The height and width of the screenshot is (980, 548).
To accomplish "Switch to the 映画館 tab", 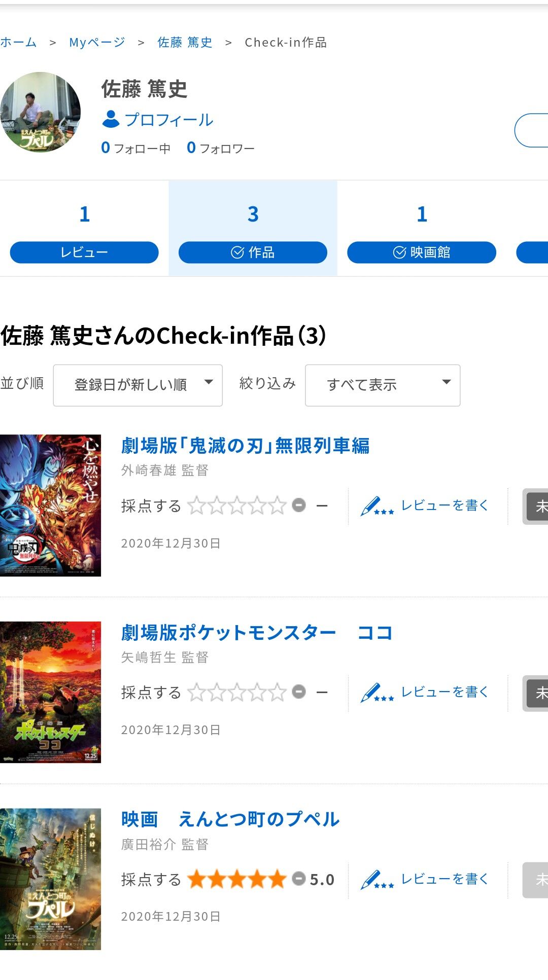I will click(421, 252).
